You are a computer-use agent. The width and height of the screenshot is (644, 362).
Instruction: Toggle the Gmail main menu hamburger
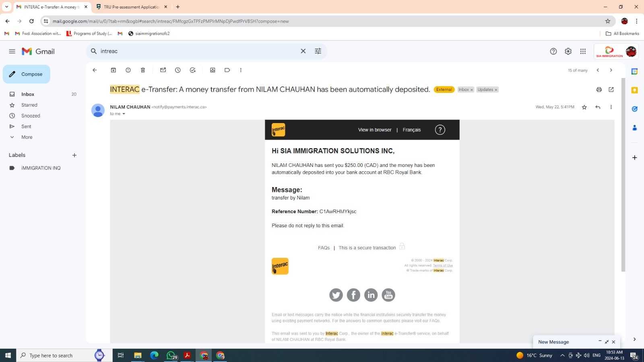[x=12, y=51]
